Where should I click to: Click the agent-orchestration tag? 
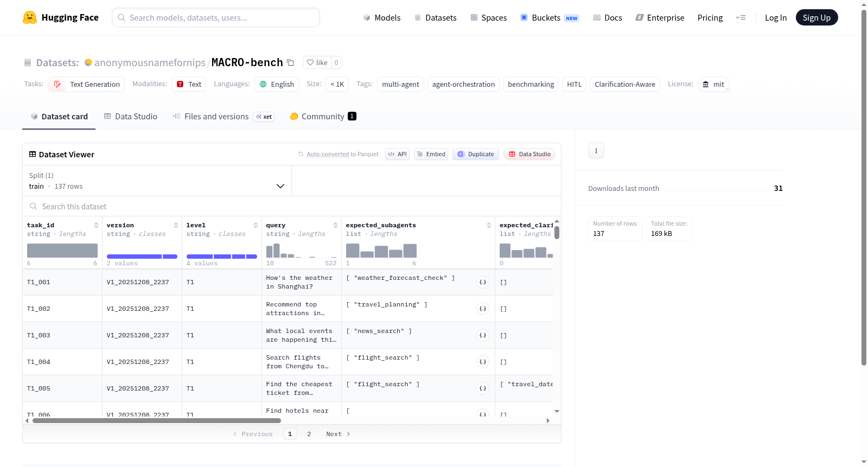click(x=463, y=84)
